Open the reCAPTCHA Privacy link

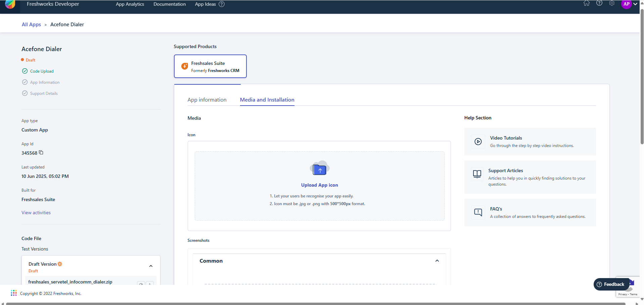623,294
